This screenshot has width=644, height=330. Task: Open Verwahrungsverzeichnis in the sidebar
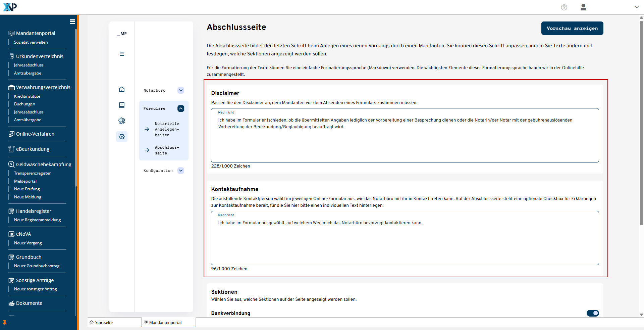[43, 87]
